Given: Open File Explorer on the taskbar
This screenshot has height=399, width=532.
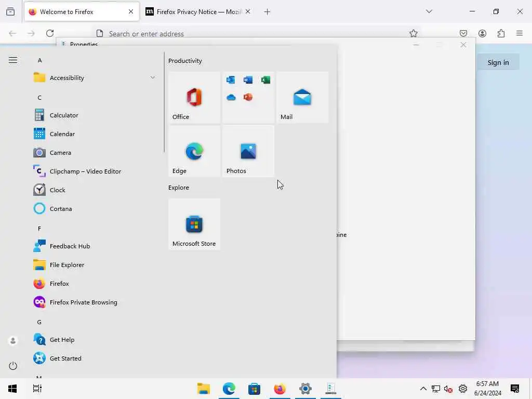Looking at the screenshot, I should point(204,389).
